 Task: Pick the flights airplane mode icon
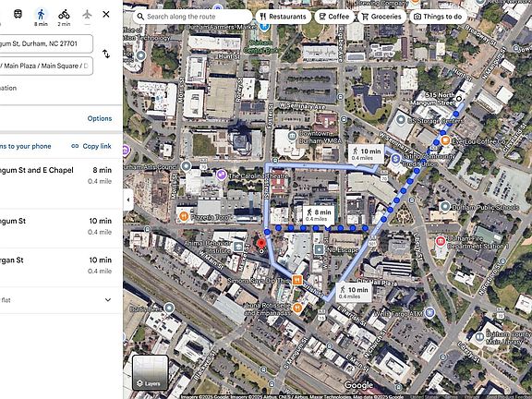pos(87,14)
